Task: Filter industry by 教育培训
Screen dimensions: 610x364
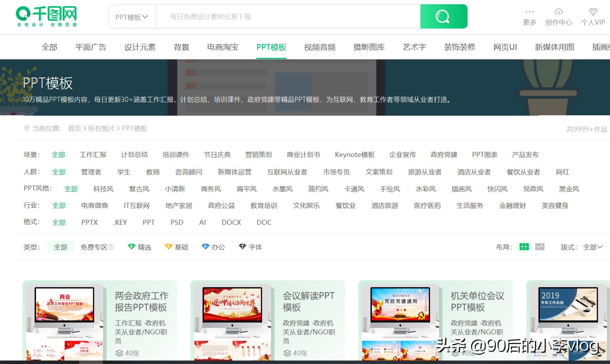Action: click(x=264, y=206)
